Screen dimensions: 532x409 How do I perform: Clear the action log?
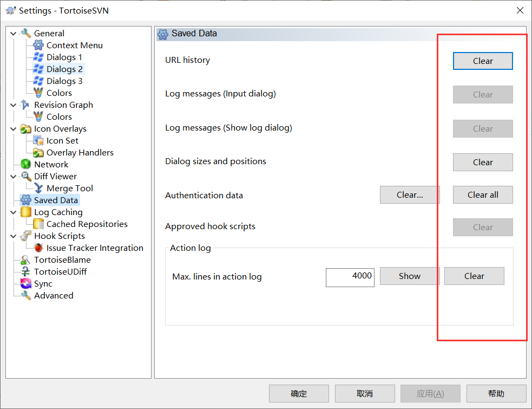474,276
